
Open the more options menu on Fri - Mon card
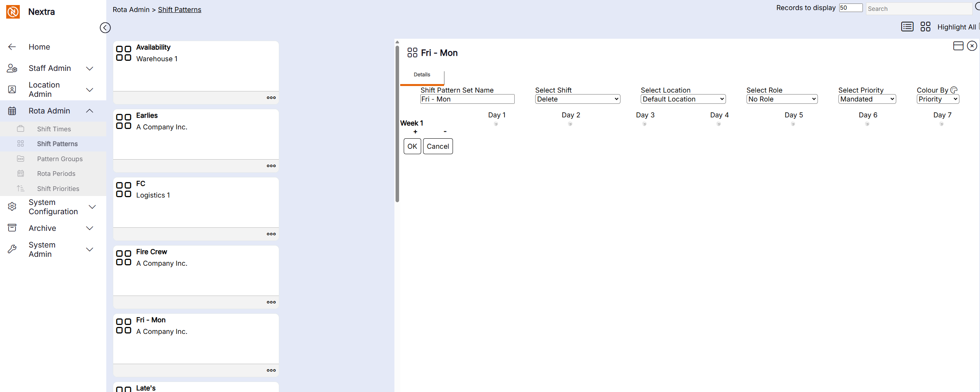(x=271, y=370)
